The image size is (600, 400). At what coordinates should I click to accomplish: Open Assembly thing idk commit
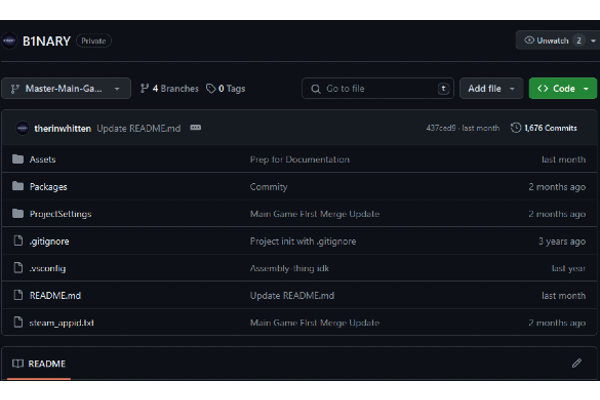(289, 269)
